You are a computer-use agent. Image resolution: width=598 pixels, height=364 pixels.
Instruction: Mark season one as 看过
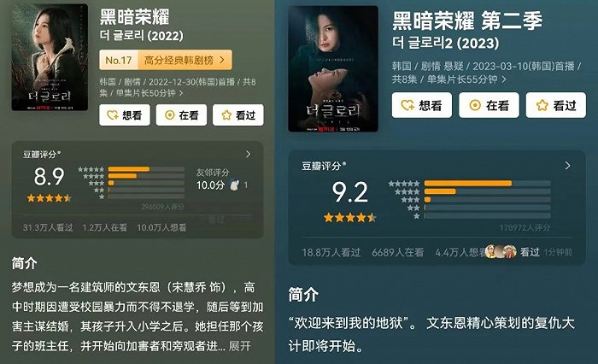[x=238, y=114]
